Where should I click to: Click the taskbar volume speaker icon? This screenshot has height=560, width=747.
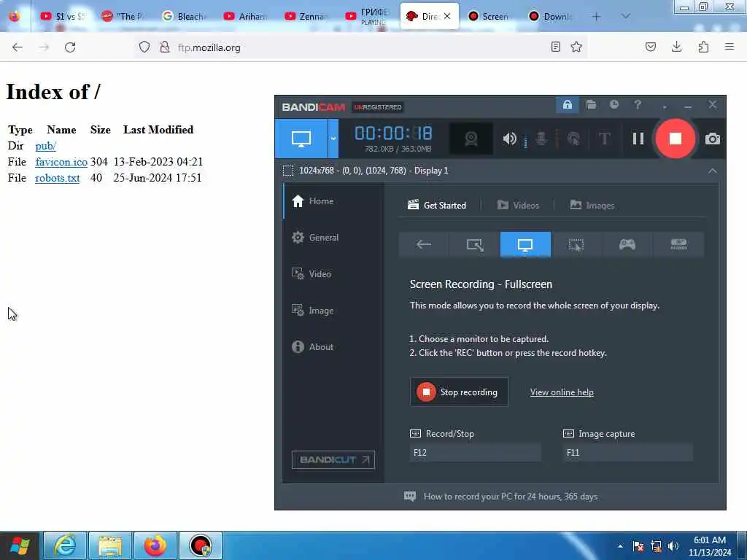tap(673, 546)
